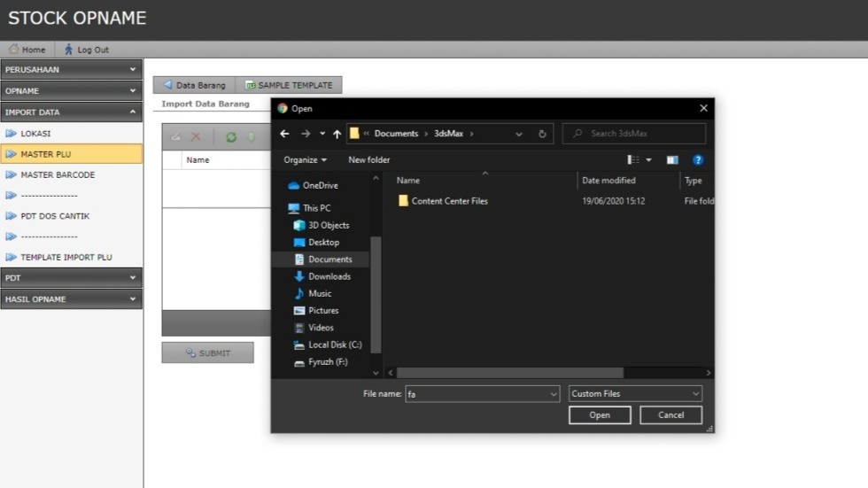Click edit icon in import toolbar
The height and width of the screenshot is (488, 868).
[175, 136]
